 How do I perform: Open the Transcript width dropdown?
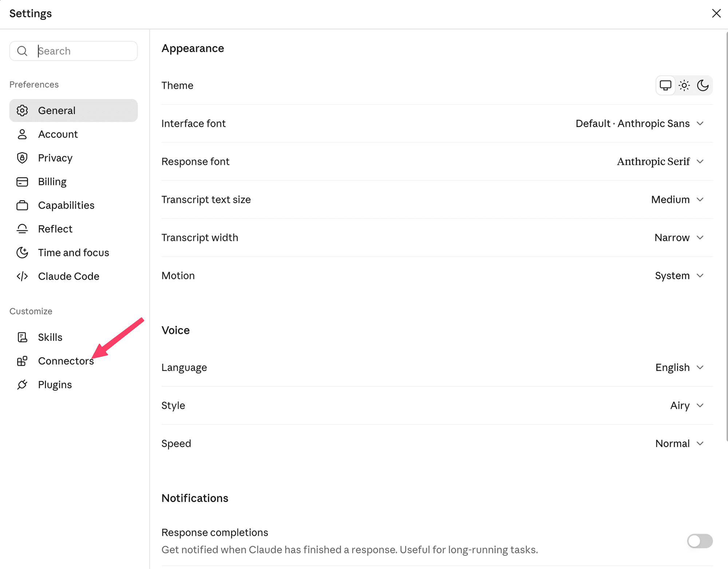coord(679,238)
